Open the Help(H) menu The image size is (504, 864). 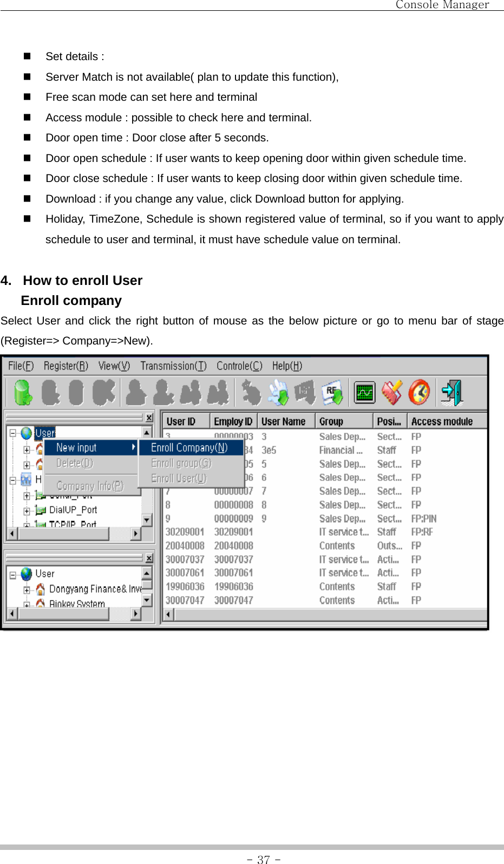287,366
